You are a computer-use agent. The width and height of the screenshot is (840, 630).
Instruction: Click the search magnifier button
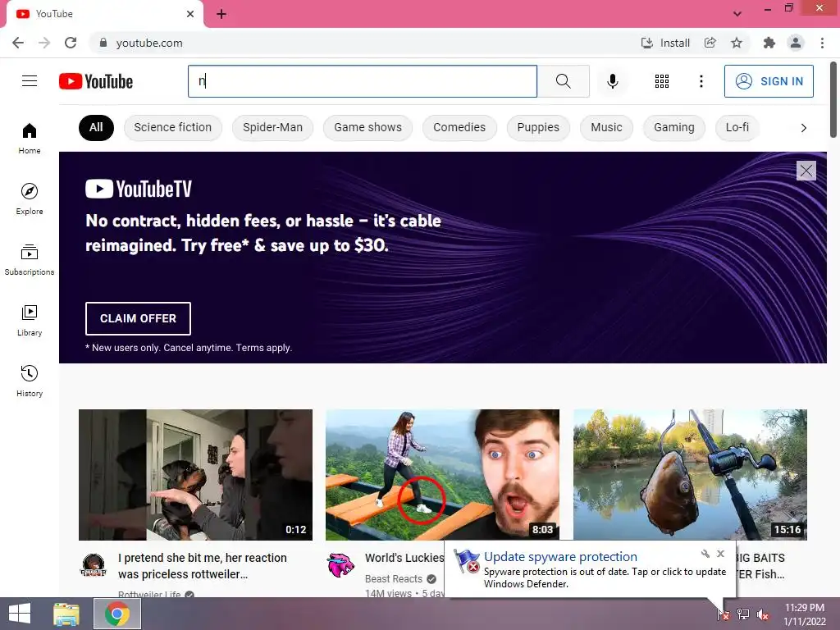point(563,81)
